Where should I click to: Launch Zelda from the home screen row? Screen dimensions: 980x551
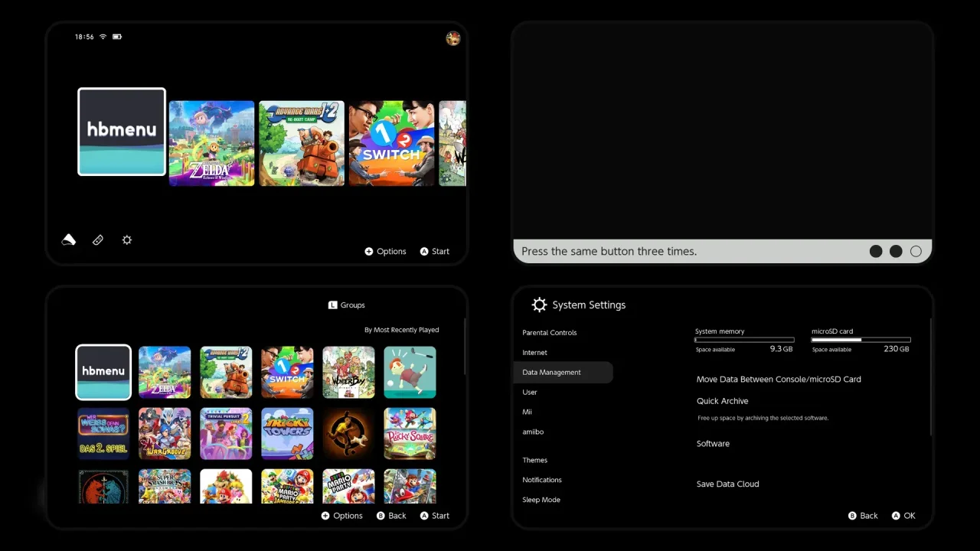tap(211, 143)
